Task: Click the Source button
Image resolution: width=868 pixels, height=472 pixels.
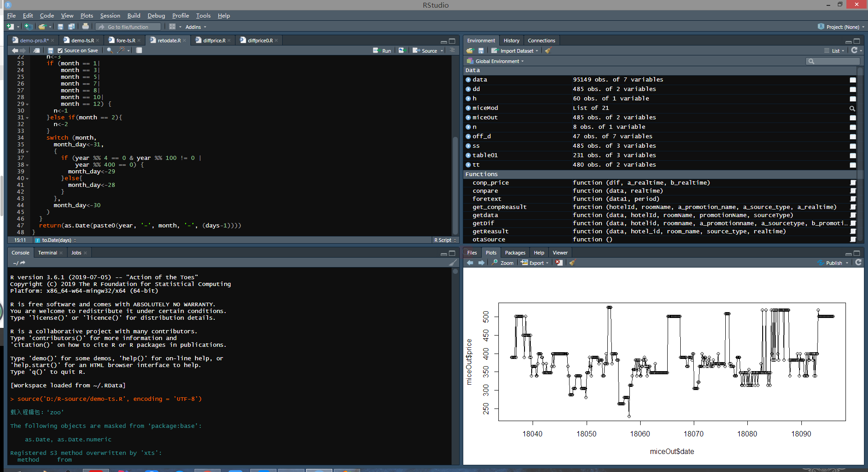Action: tap(425, 51)
